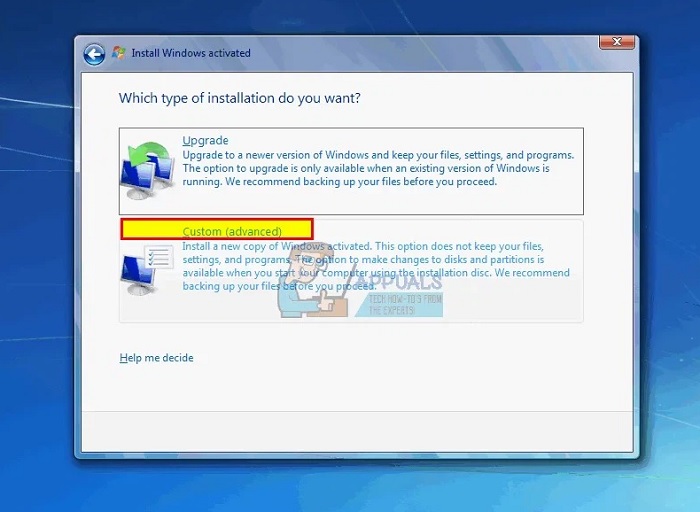Choose the "Custom (advanced)" installation title
This screenshot has height=512, width=700.
click(x=232, y=232)
